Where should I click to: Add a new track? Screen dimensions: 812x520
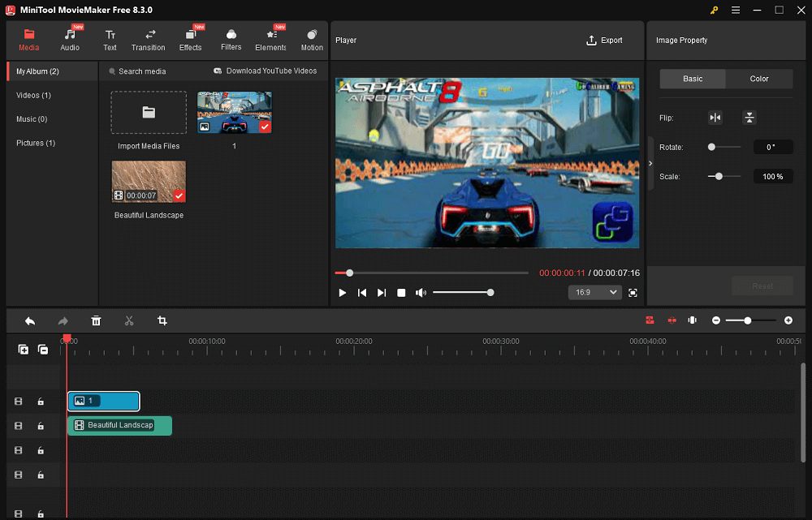click(x=24, y=350)
